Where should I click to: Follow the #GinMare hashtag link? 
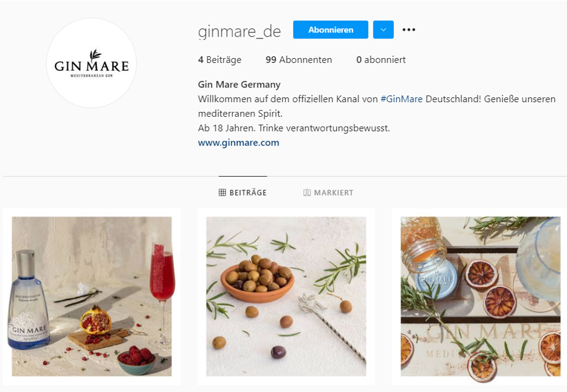(402, 98)
